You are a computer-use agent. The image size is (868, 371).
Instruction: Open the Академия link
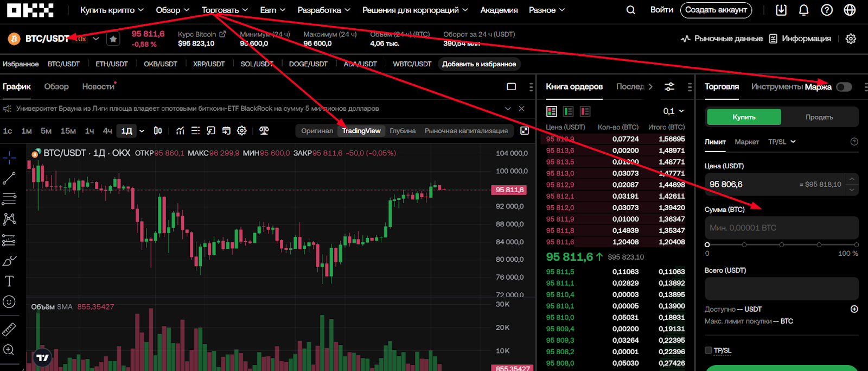(x=499, y=10)
